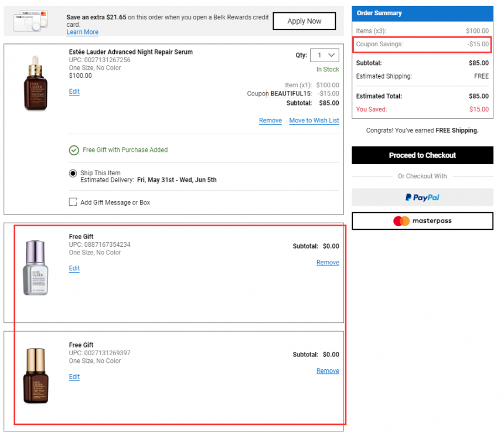Image resolution: width=504 pixels, height=442 pixels.
Task: Edit the Estée Lauder Advanced Night Repair Serum
Action: click(74, 91)
